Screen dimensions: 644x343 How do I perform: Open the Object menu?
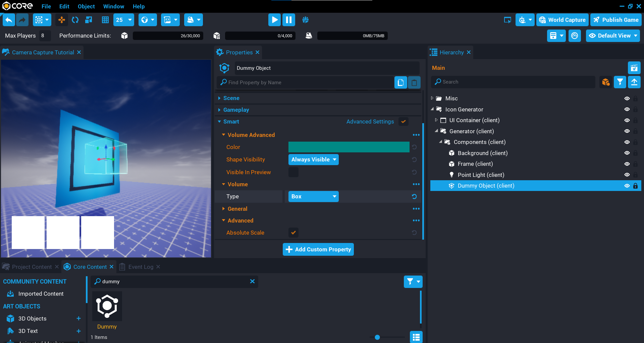86,6
